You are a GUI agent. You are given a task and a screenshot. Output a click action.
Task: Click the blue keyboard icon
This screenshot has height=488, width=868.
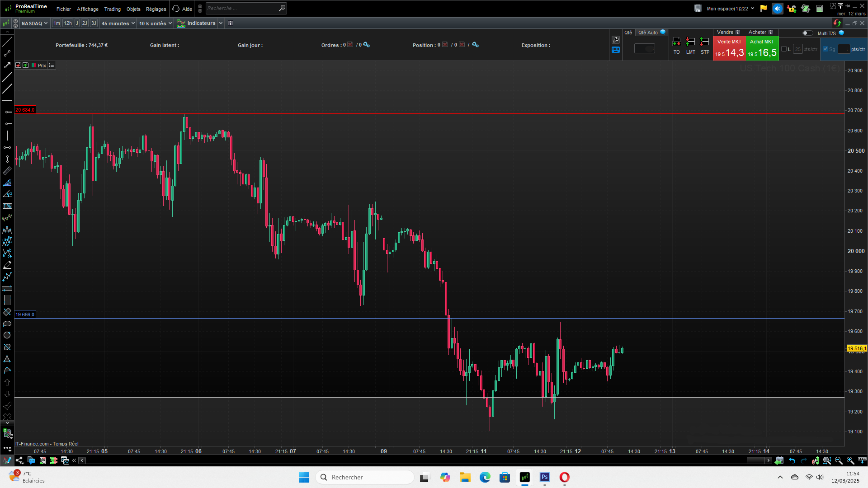tap(616, 50)
